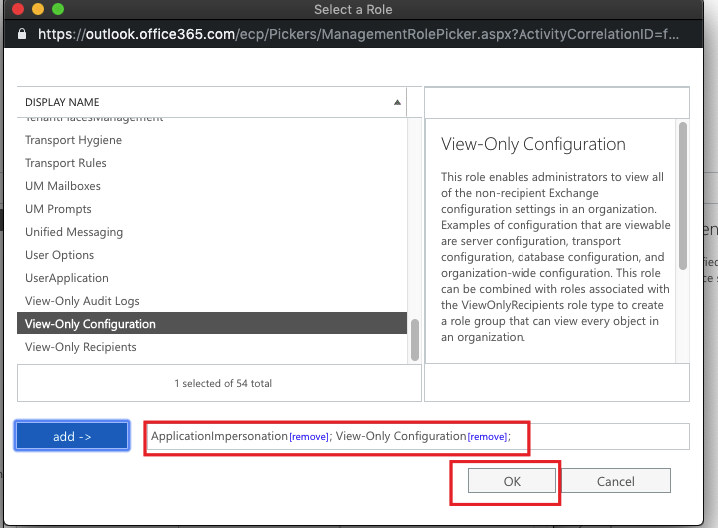Screen dimensions: 718x528
Task: Maximize window with green button
Action: pyautogui.click(x=58, y=9)
